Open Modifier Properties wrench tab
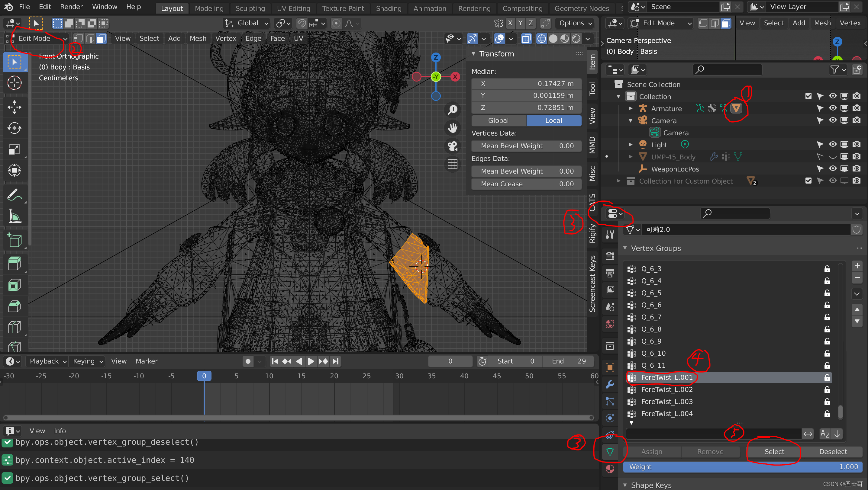The image size is (868, 490). click(x=610, y=384)
